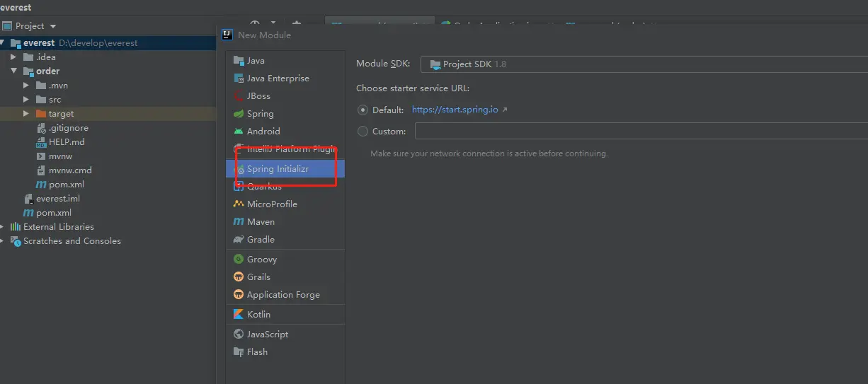Select Custom starter service URL radio
The width and height of the screenshot is (868, 384).
pyautogui.click(x=363, y=132)
